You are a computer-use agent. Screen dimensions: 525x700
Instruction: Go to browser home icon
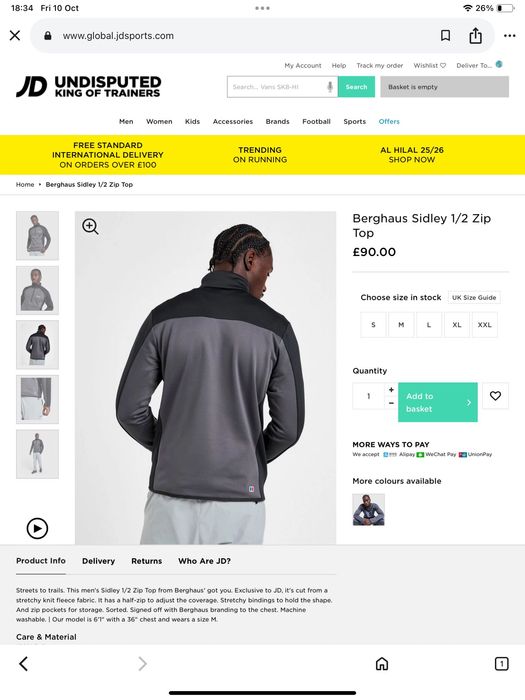click(x=382, y=664)
